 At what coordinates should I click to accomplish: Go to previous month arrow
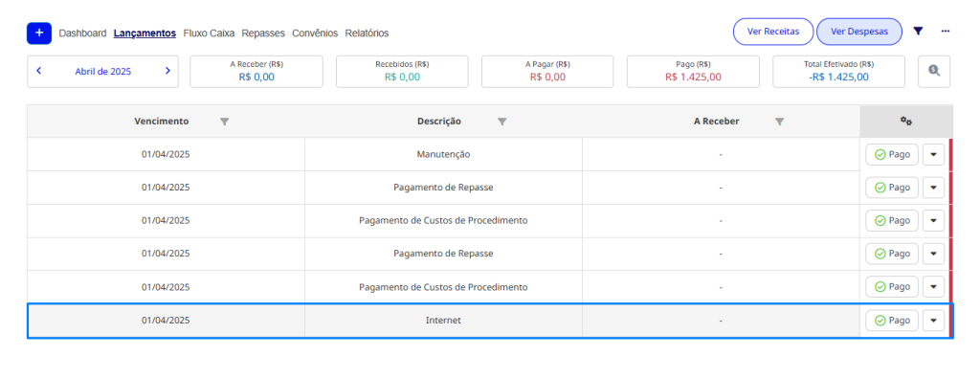38,71
